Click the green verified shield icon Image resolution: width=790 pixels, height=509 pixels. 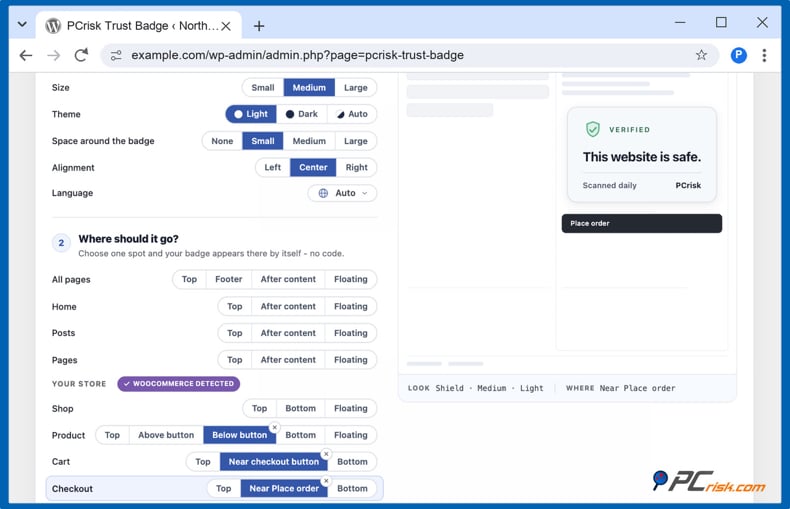pyautogui.click(x=592, y=130)
